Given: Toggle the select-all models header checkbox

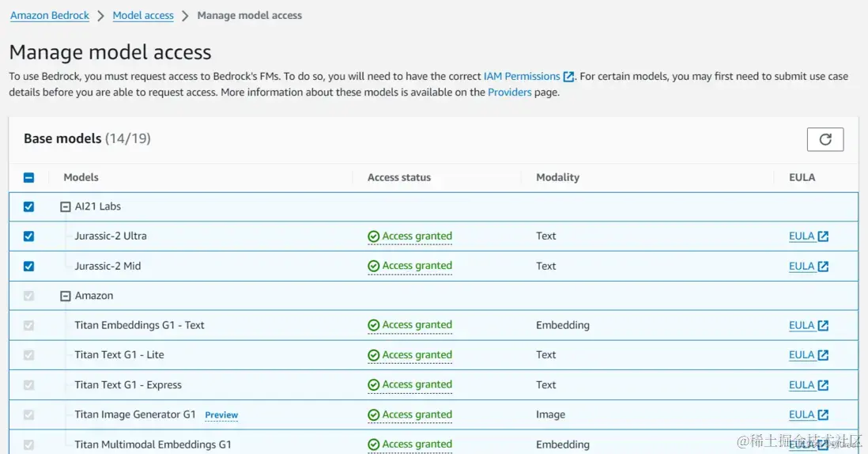Looking at the screenshot, I should 29,178.
